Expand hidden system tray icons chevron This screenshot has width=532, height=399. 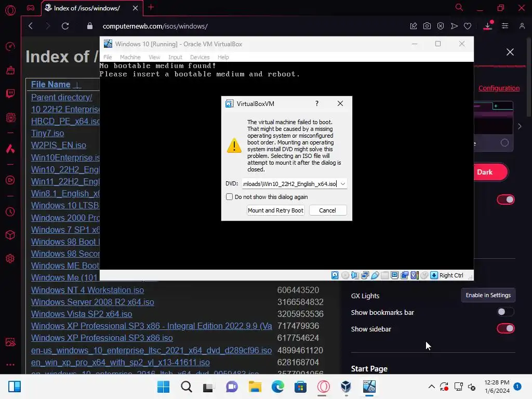(x=432, y=387)
